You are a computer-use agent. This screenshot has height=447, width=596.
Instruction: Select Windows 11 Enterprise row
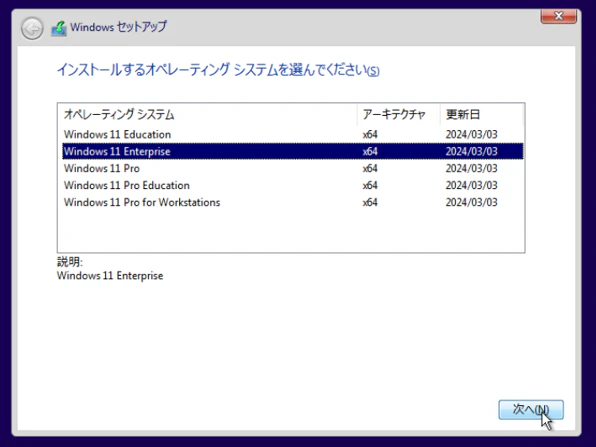click(x=293, y=151)
